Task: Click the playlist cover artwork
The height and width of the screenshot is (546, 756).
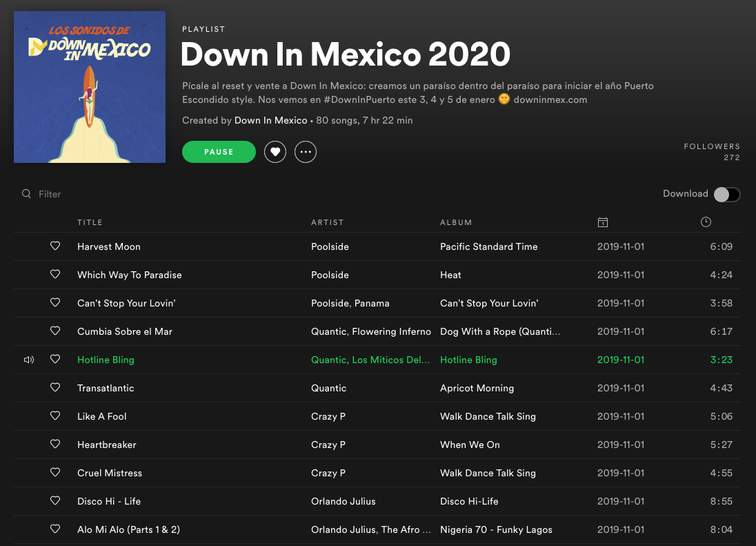Action: click(90, 87)
